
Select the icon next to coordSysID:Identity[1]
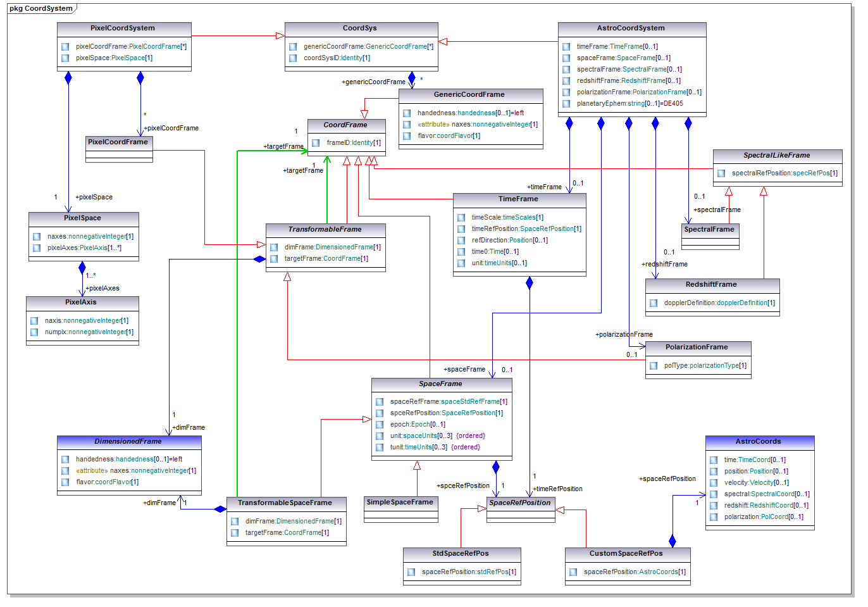pyautogui.click(x=293, y=58)
